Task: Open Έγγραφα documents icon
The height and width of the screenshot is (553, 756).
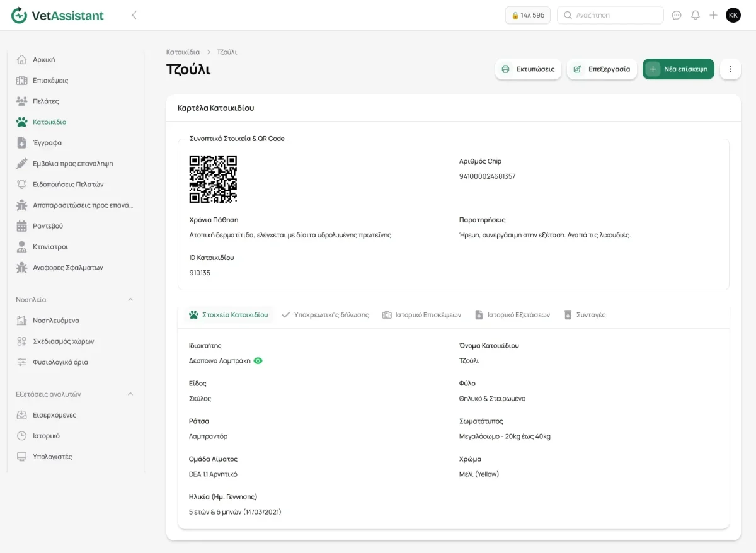Action: tap(22, 142)
